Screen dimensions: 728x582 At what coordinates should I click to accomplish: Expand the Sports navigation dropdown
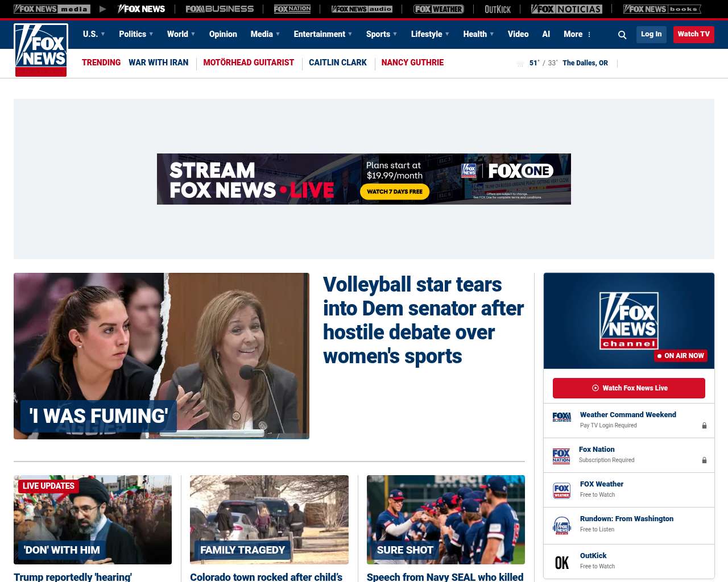point(382,34)
